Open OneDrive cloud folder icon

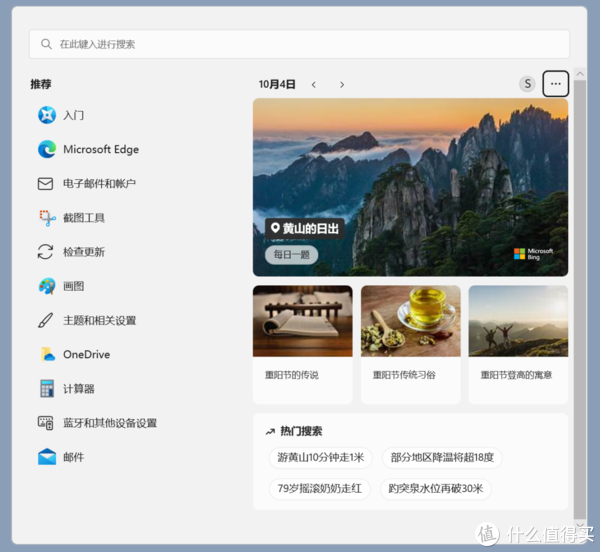click(x=47, y=355)
